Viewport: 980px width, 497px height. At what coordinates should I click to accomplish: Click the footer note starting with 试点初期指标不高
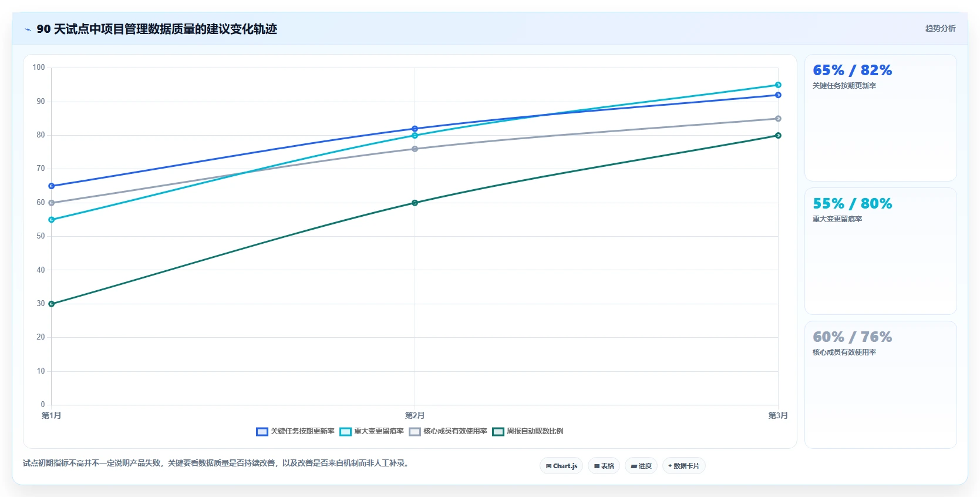pyautogui.click(x=217, y=463)
